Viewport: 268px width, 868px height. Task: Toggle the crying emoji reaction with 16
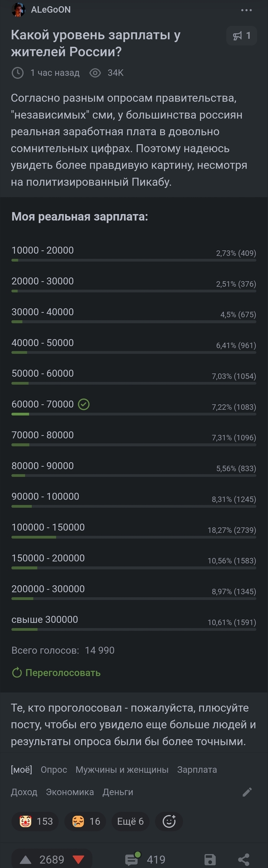pyautogui.click(x=85, y=821)
